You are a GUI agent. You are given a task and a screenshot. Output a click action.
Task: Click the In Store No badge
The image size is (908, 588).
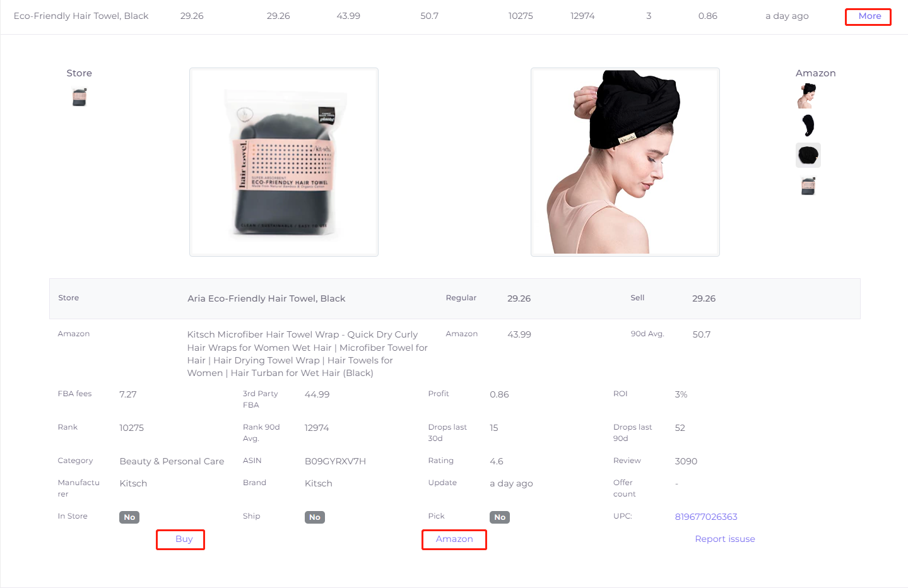tap(129, 517)
